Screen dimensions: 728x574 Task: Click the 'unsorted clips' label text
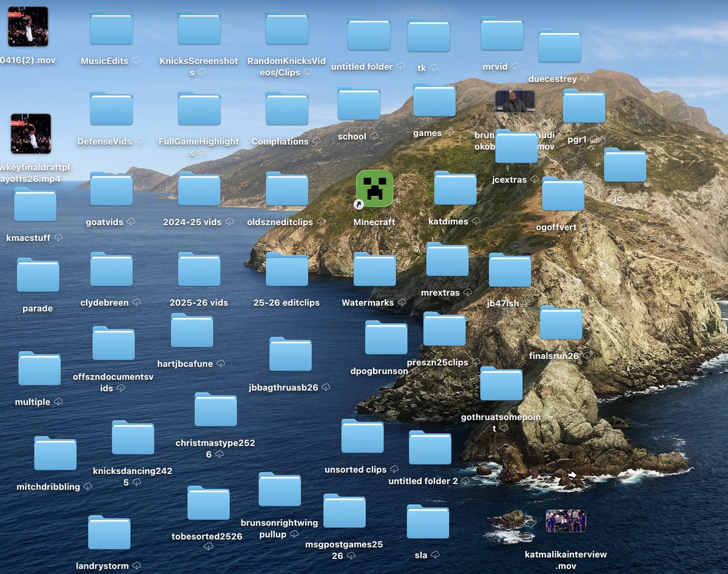(356, 470)
